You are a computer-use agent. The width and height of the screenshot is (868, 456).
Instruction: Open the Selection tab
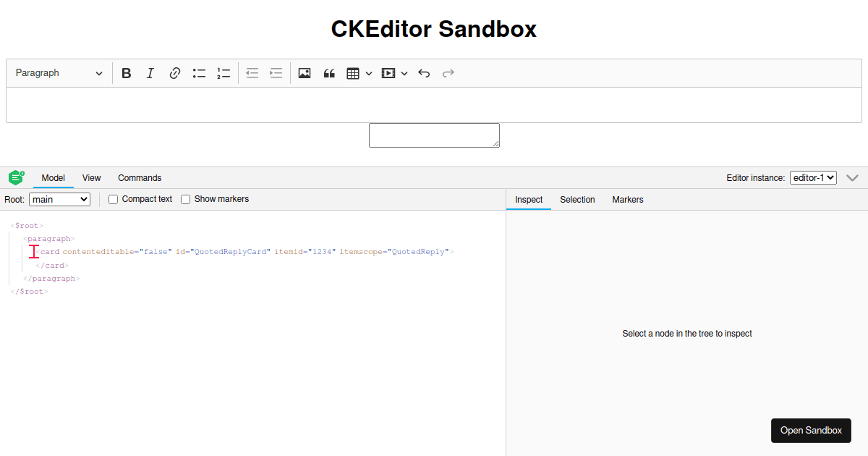(577, 200)
